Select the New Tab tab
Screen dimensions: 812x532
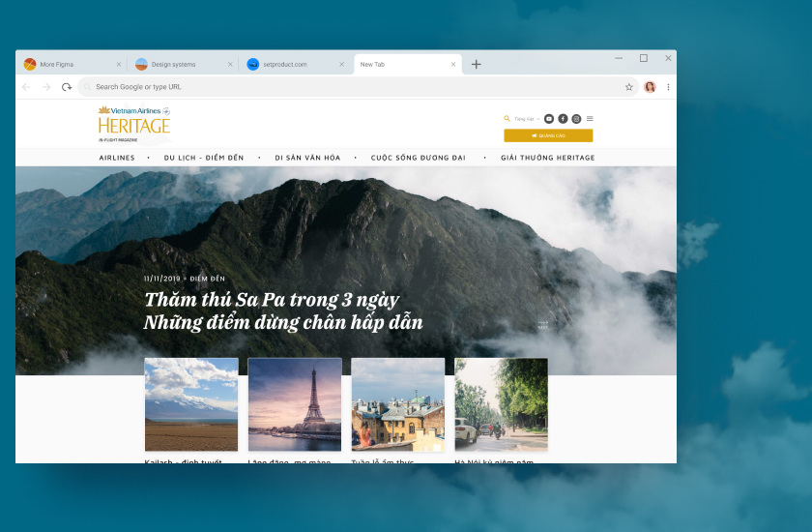(x=408, y=64)
